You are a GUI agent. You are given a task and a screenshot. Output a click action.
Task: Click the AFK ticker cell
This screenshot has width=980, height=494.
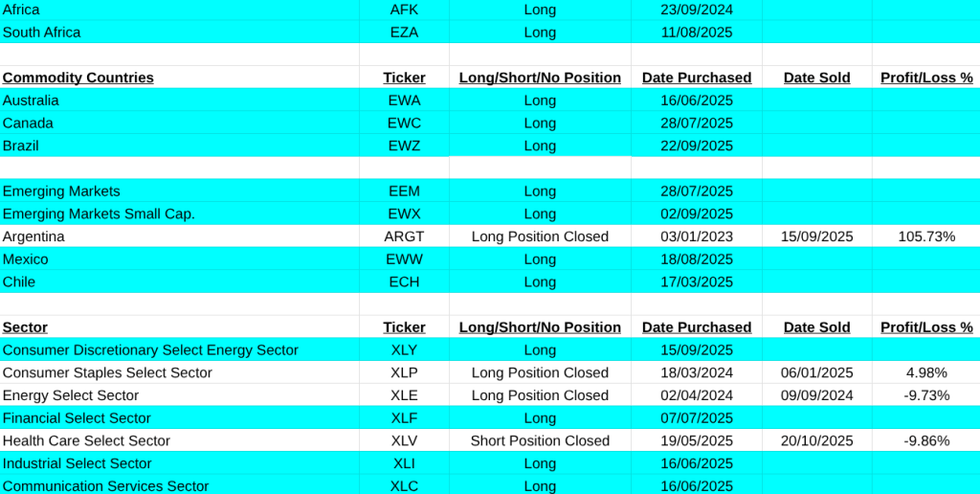coord(405,10)
